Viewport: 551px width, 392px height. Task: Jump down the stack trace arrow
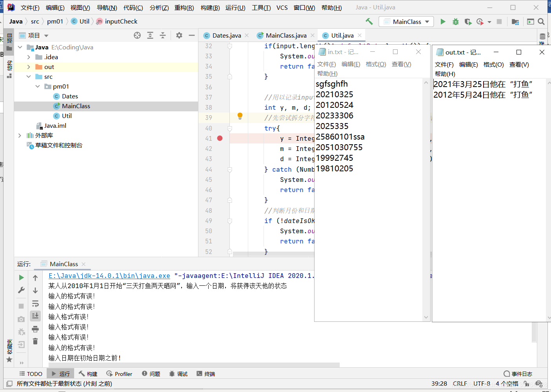(x=35, y=290)
